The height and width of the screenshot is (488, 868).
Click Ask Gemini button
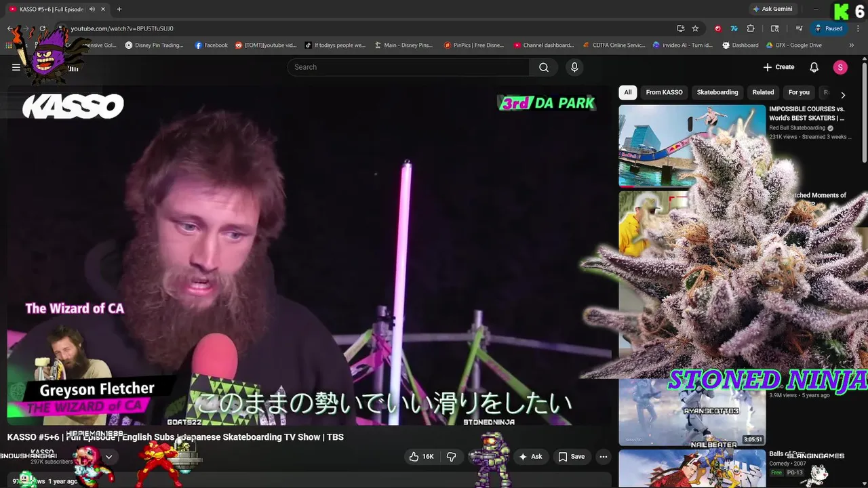point(772,9)
